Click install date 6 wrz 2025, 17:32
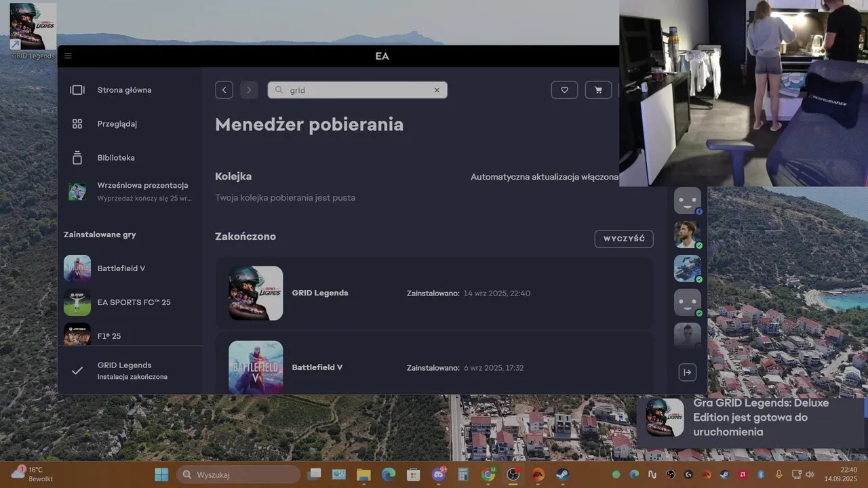The image size is (868, 488). [494, 368]
